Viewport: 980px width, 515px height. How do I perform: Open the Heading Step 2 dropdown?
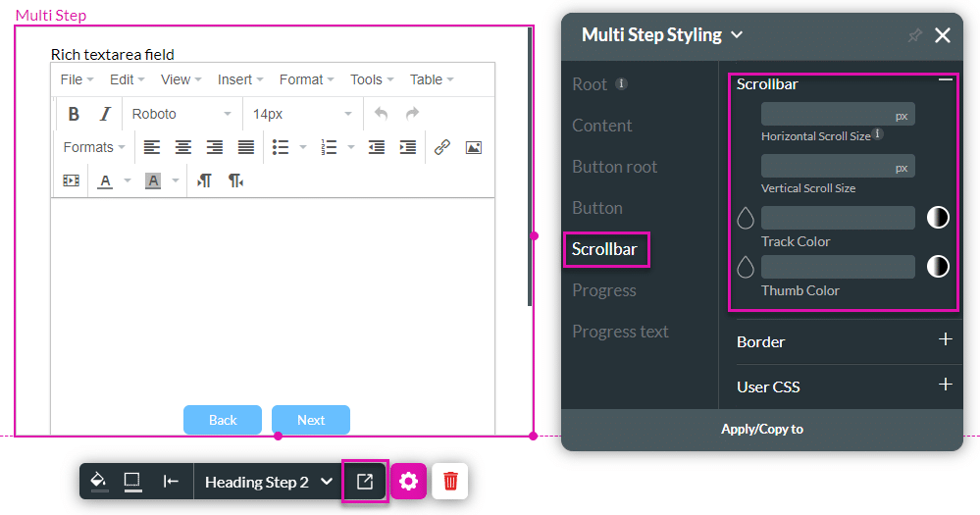(x=269, y=482)
